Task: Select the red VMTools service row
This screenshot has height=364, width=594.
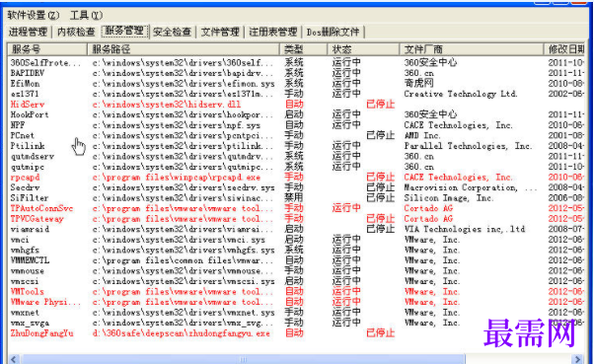Action: point(297,292)
